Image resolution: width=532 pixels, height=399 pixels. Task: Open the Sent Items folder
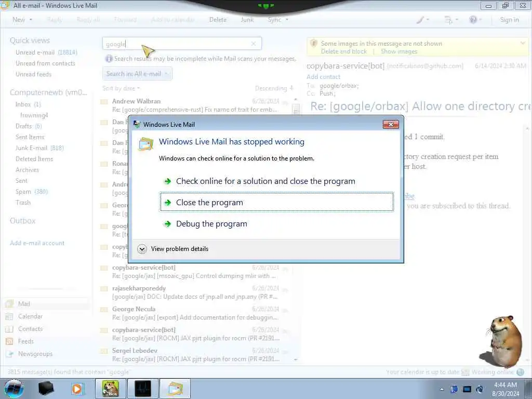tap(30, 137)
